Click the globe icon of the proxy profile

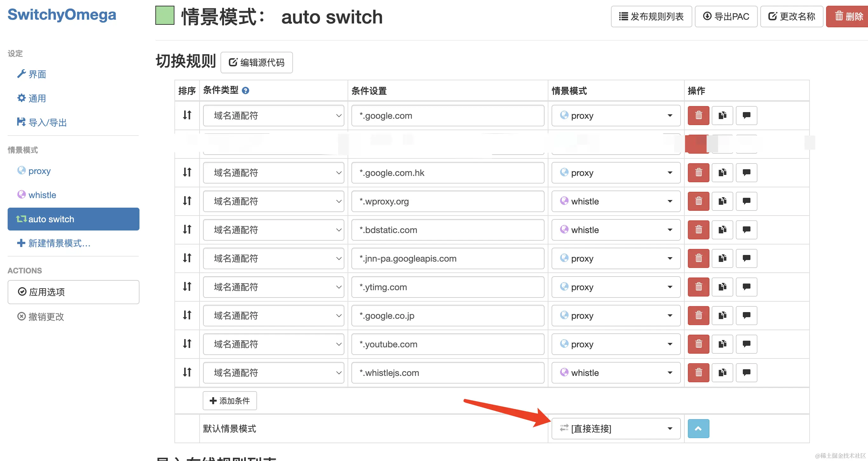pos(21,171)
